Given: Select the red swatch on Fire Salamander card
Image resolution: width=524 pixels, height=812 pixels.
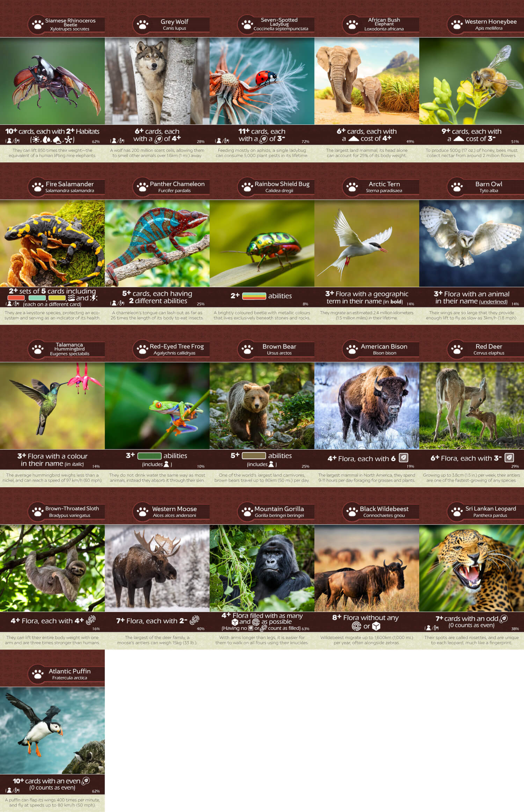Looking at the screenshot, I should click(x=16, y=298).
